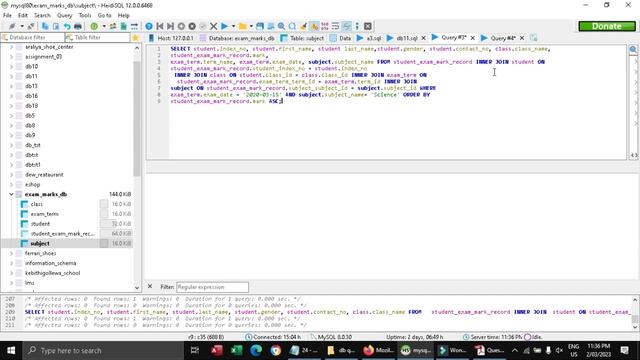Open the dropdown arrow beside run icon
The height and width of the screenshot is (360, 640).
coord(233,26)
